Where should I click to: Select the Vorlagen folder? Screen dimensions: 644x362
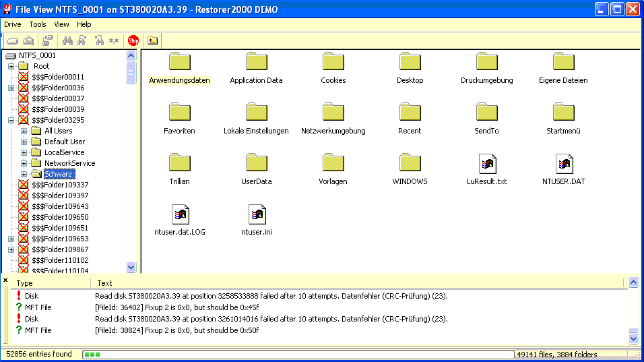click(333, 169)
